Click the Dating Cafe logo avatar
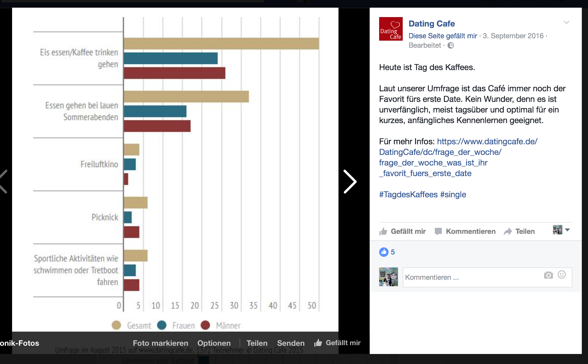588x364 pixels. tap(391, 29)
